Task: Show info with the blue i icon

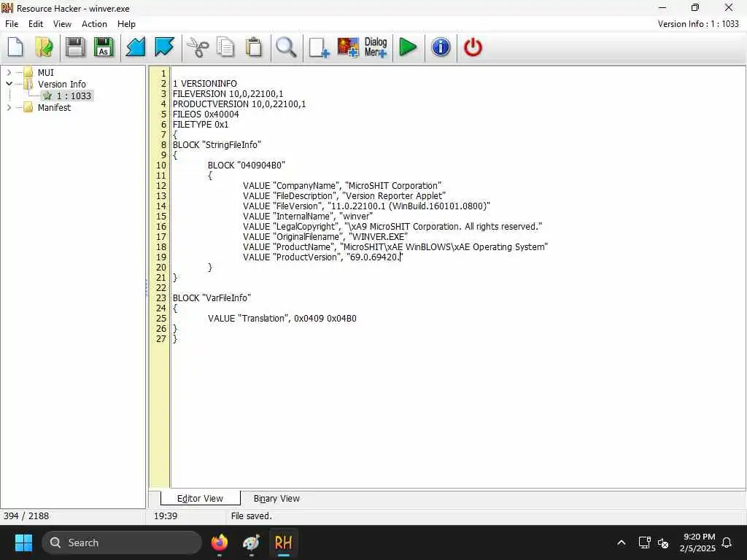Action: [441, 47]
